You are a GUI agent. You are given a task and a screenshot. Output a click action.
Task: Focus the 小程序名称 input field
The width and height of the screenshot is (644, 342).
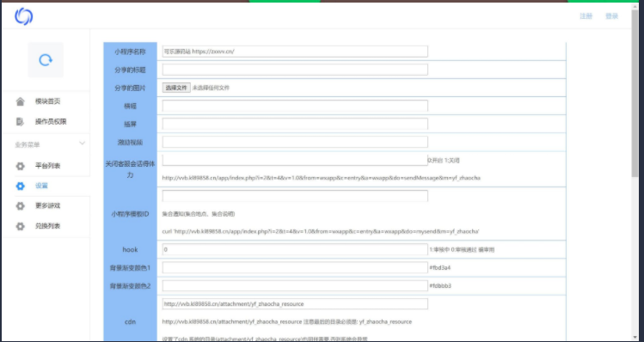point(295,52)
